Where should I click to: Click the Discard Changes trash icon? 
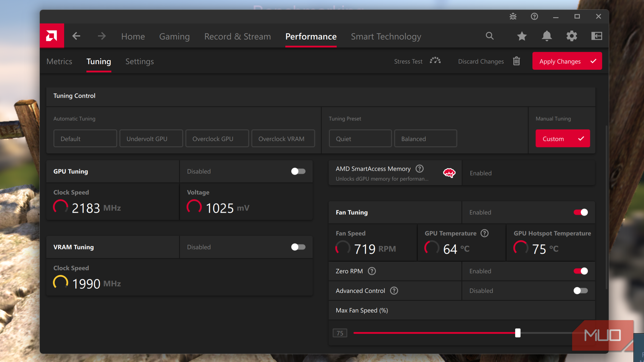tap(516, 61)
